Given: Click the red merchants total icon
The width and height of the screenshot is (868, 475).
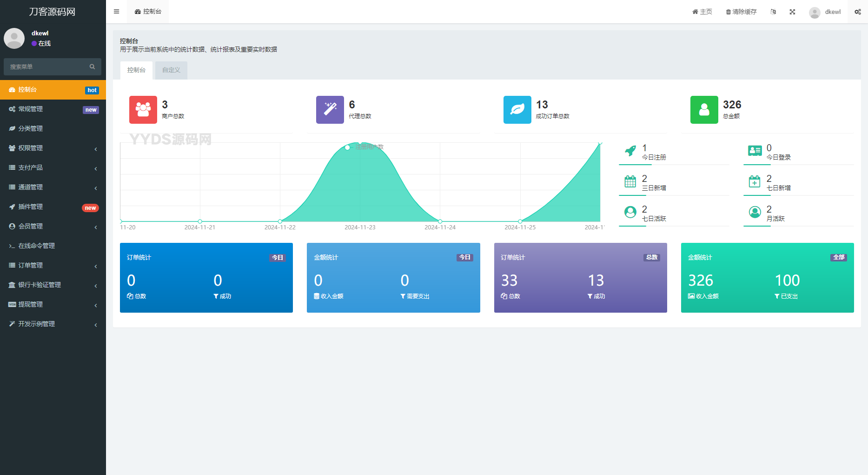Looking at the screenshot, I should (143, 110).
